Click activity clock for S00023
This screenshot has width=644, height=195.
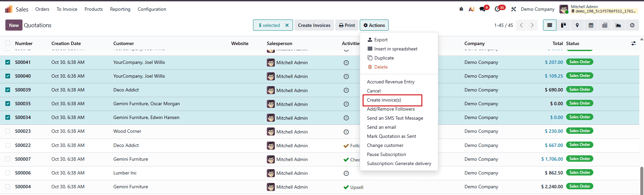[x=346, y=132]
